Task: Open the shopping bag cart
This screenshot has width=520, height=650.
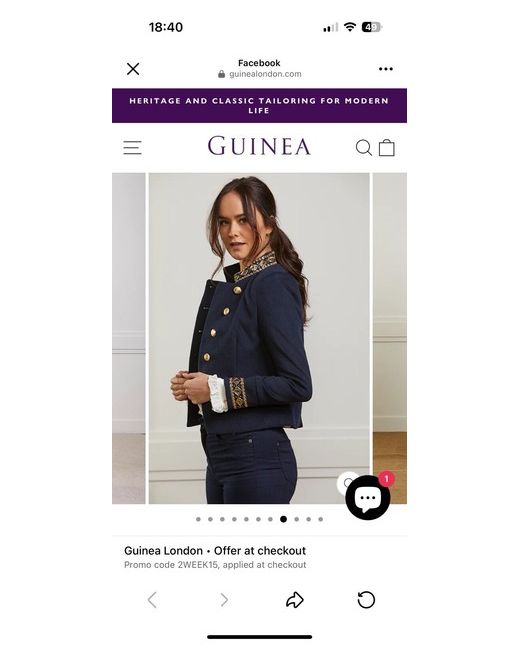Action: (386, 148)
